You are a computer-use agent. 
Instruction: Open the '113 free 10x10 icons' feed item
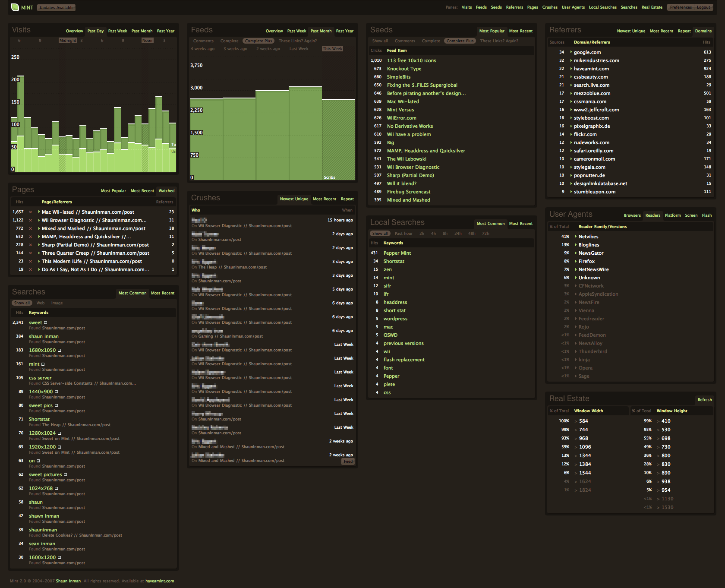(411, 60)
